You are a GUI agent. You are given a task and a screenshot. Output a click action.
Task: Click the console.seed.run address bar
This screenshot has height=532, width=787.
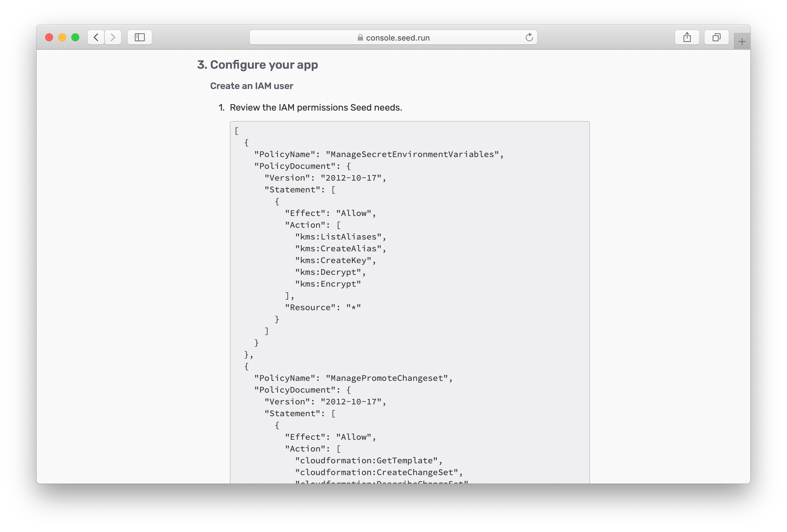[x=397, y=38]
